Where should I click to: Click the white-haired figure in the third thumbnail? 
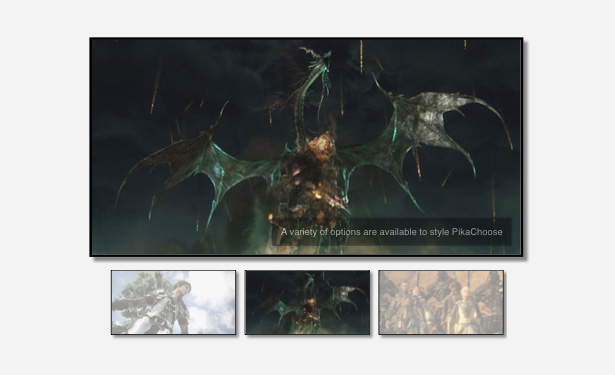[x=466, y=306]
